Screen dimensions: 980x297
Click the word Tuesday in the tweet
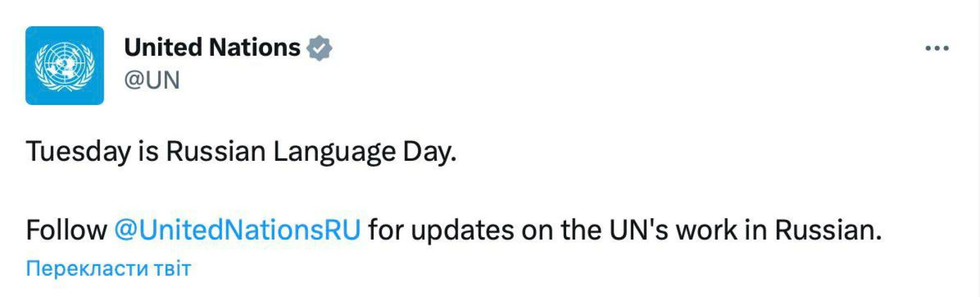pos(78,151)
